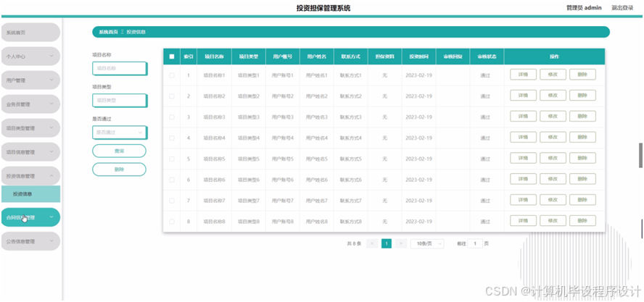Click the 审核状态 column header
644x302 pixels.
[x=487, y=56]
